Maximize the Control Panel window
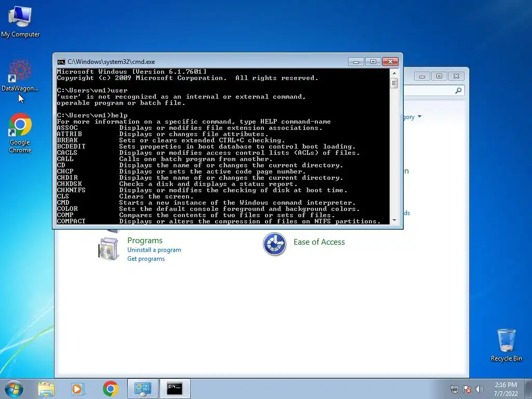 [439, 76]
